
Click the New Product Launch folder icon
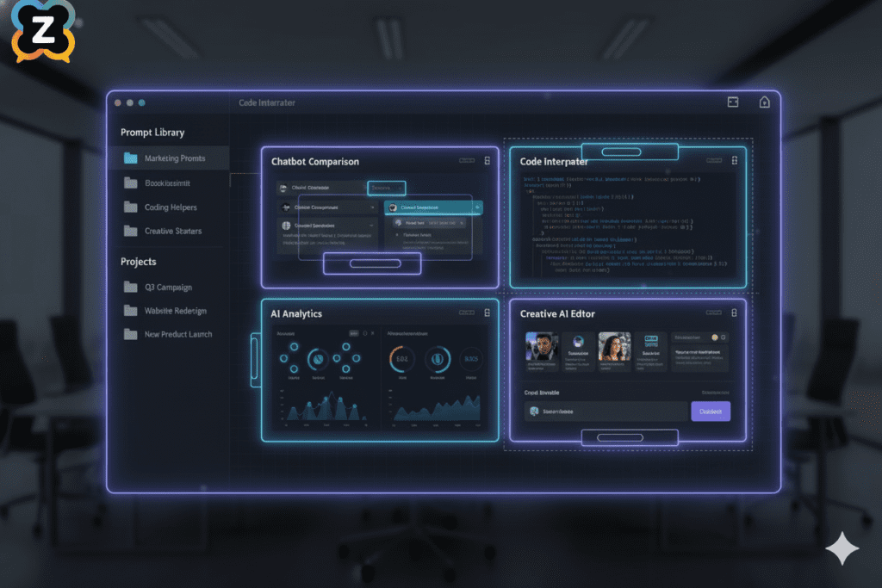click(x=131, y=334)
